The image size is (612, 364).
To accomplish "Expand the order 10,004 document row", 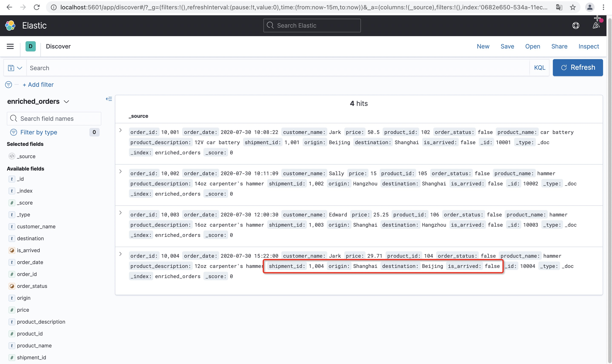I will pos(120,254).
